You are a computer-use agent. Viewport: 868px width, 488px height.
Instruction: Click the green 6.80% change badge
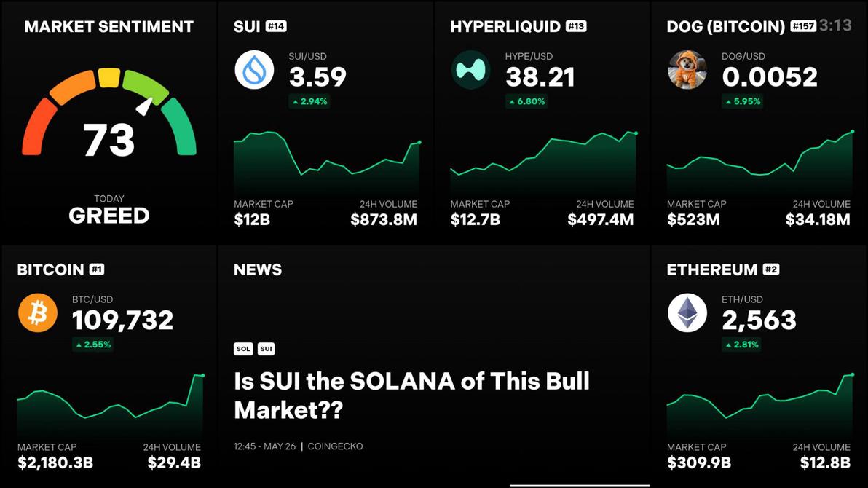[526, 101]
